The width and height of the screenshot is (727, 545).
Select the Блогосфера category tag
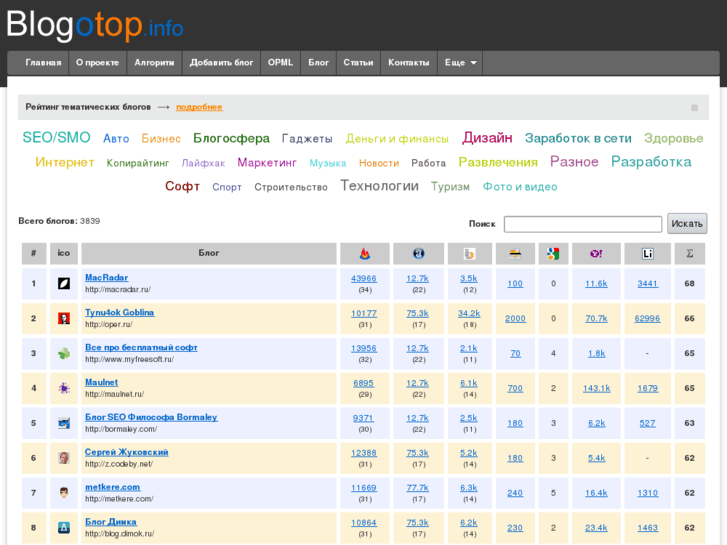[x=231, y=138]
